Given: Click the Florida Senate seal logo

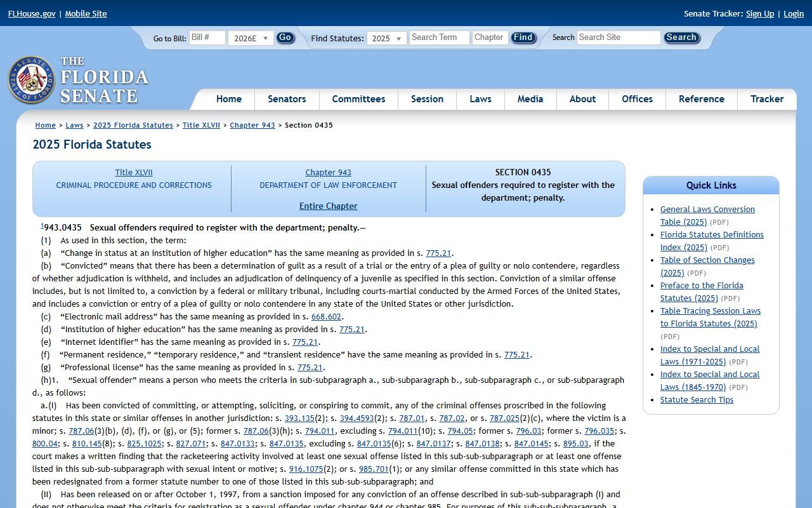Looking at the screenshot, I should click(32, 80).
